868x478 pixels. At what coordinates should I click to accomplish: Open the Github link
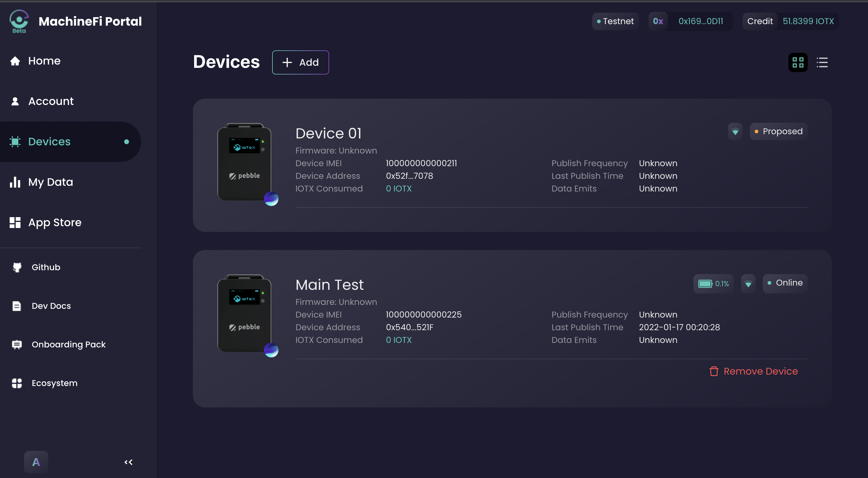46,267
